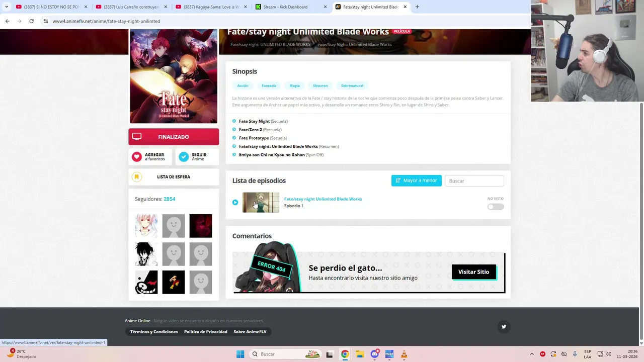Select the Shounen genre tag
The image size is (644, 362).
click(x=320, y=85)
